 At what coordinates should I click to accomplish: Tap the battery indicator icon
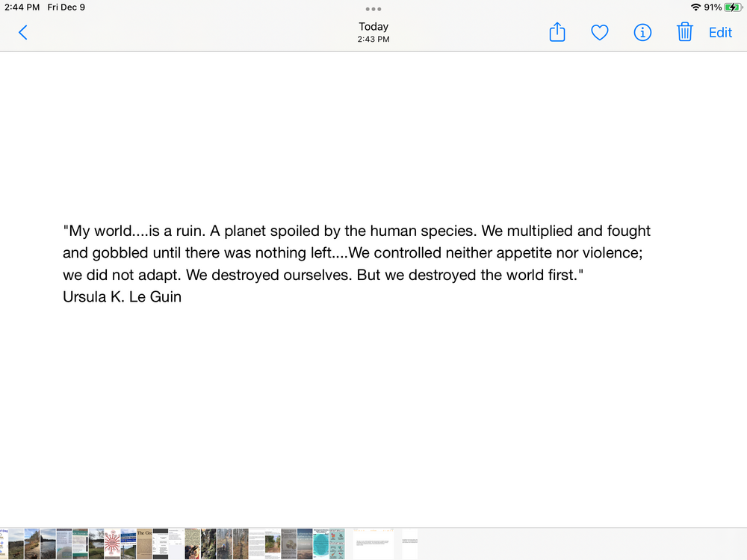click(x=732, y=7)
